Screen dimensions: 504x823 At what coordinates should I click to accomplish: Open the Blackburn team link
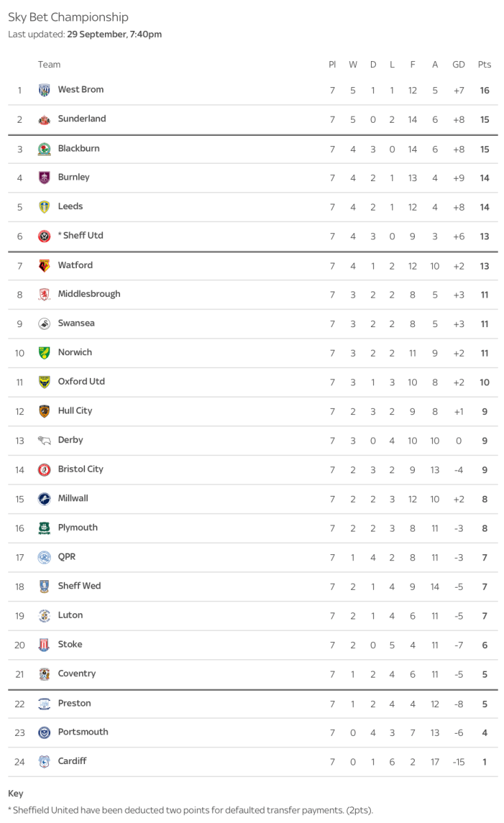click(x=78, y=148)
